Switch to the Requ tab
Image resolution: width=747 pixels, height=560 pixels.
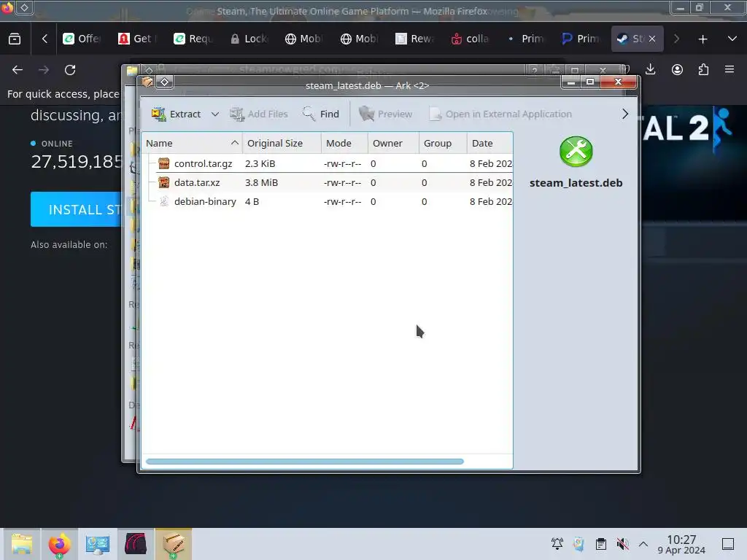193,39
